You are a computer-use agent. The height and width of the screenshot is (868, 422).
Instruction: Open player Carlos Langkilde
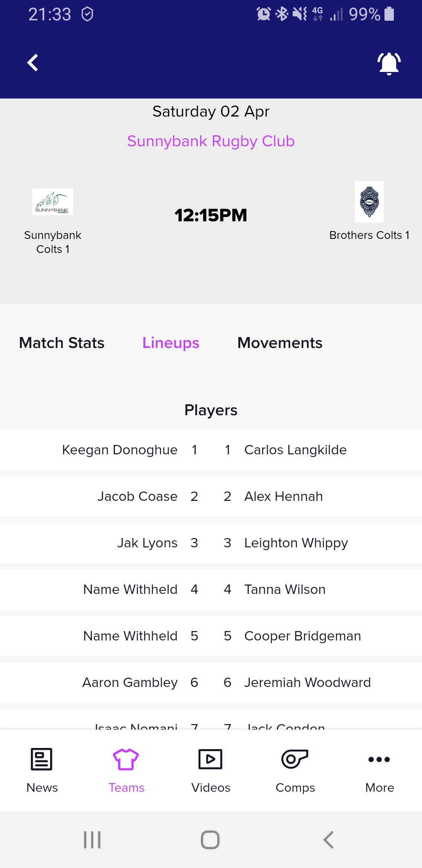[295, 450]
